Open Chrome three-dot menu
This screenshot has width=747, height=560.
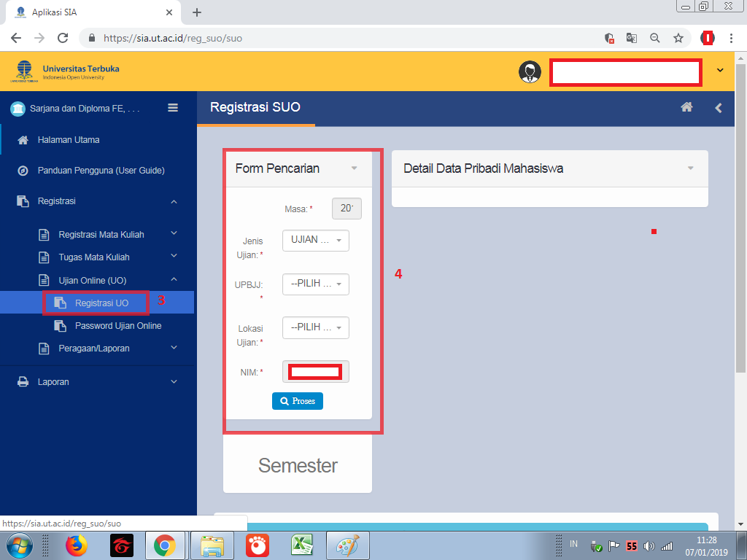[731, 38]
